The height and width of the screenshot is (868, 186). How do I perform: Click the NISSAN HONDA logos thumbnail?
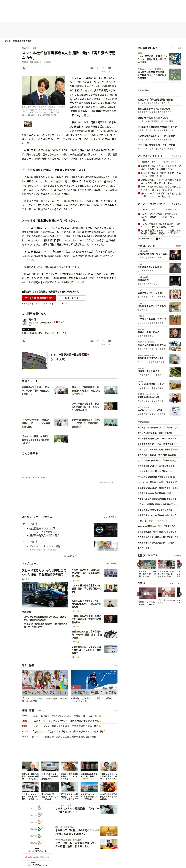106,530
